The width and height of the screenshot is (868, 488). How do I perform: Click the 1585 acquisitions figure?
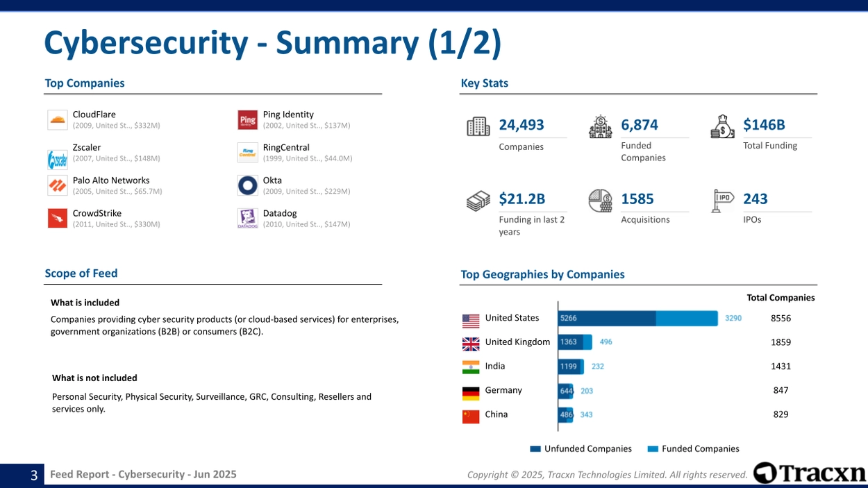pyautogui.click(x=637, y=199)
